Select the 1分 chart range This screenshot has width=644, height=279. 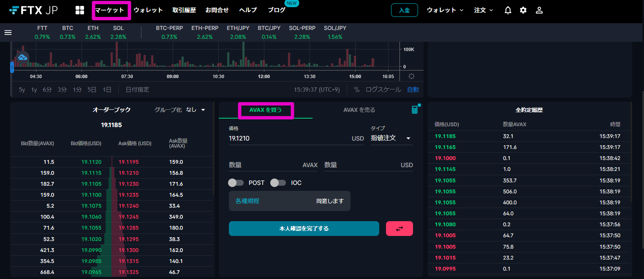pos(77,89)
